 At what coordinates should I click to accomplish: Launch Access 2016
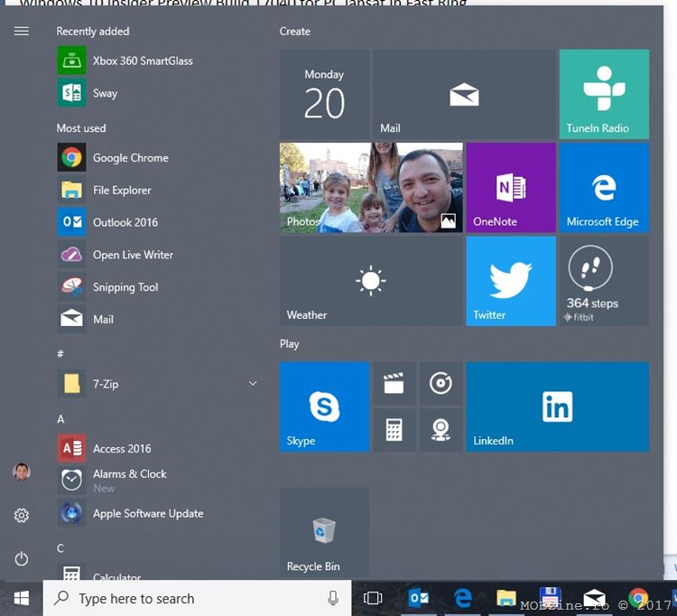tap(158, 448)
